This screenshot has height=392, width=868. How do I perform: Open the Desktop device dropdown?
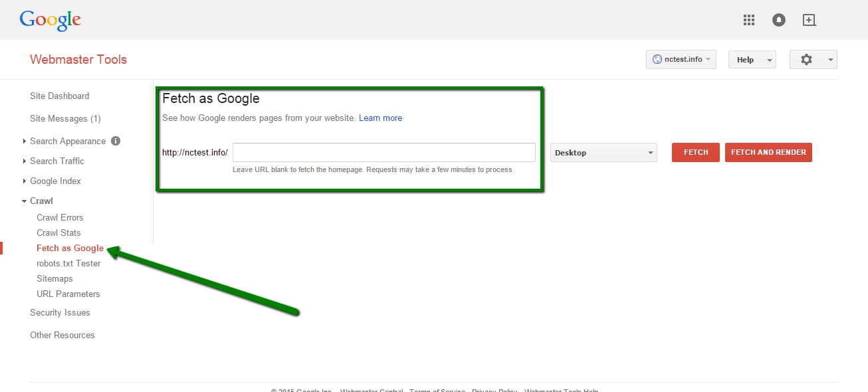tap(602, 152)
